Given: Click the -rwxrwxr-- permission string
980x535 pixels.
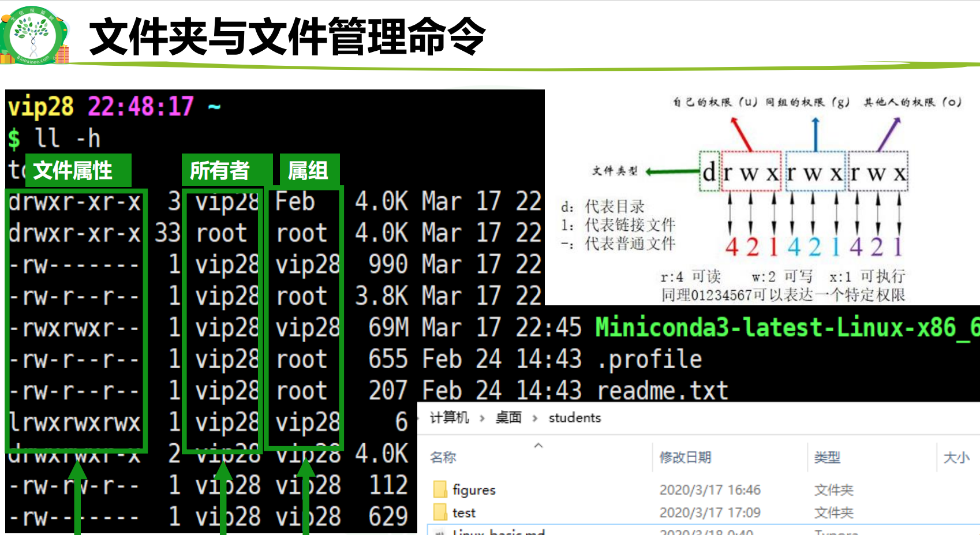Looking at the screenshot, I should (74, 328).
